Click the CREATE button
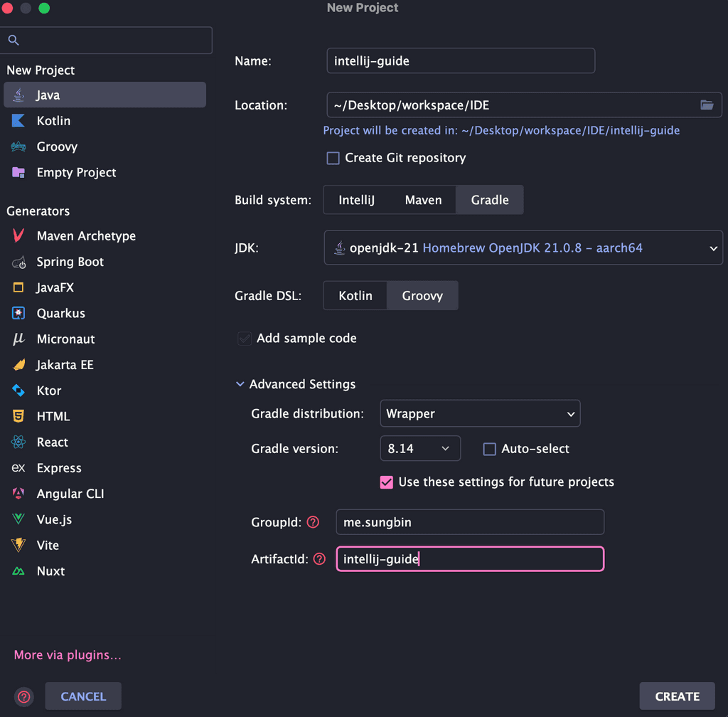This screenshot has width=728, height=717. click(677, 696)
